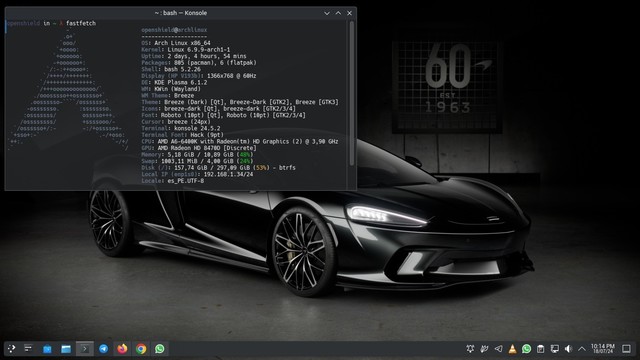Click the '~ : bash — Konsole' title bar
640x360 pixels.
181,13
